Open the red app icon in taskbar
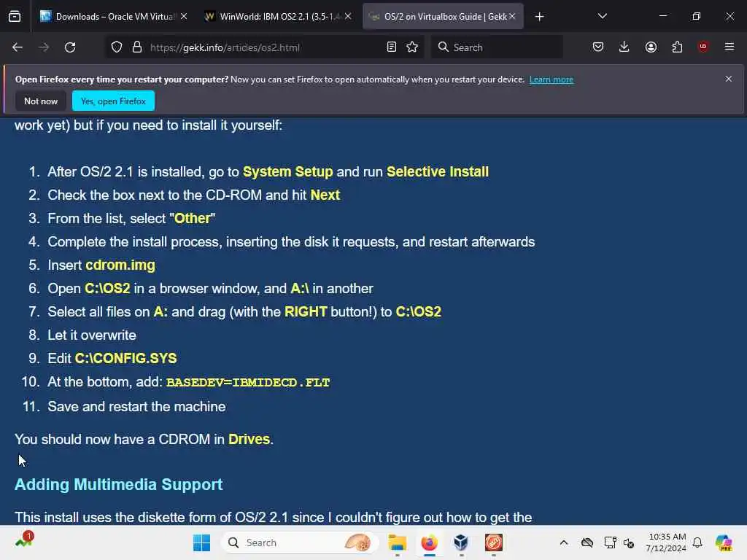 pyautogui.click(x=494, y=542)
